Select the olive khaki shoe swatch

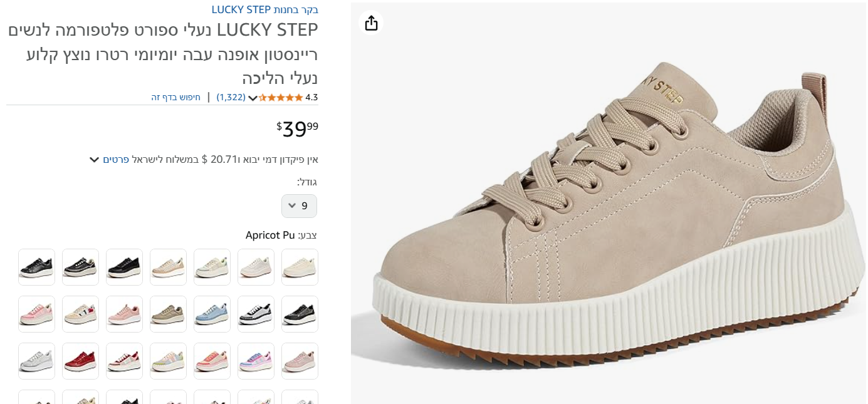168,314
